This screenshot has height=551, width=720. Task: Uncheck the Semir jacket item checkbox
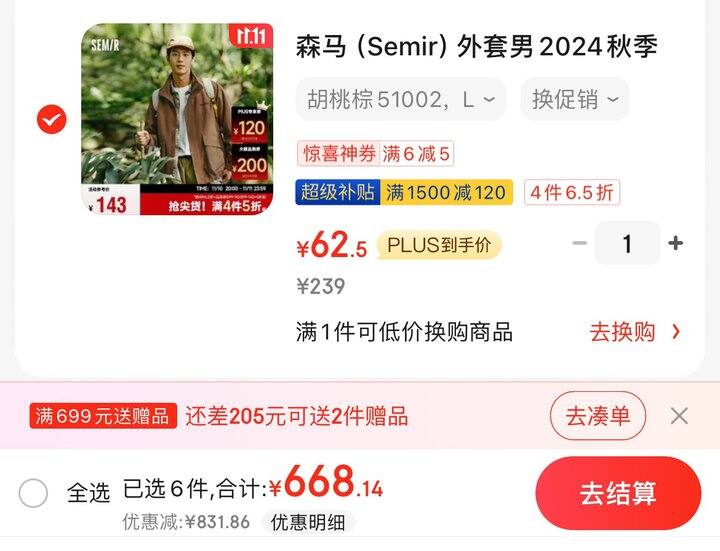tap(51, 119)
